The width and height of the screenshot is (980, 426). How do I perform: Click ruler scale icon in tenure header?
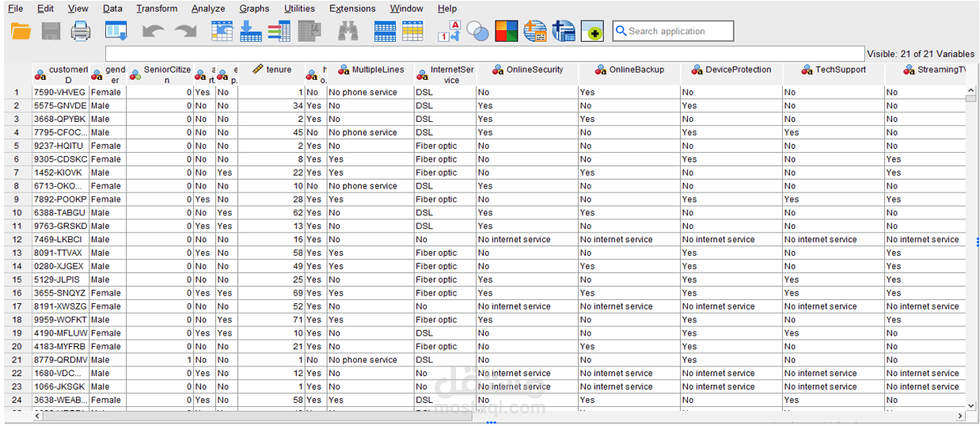[x=257, y=70]
